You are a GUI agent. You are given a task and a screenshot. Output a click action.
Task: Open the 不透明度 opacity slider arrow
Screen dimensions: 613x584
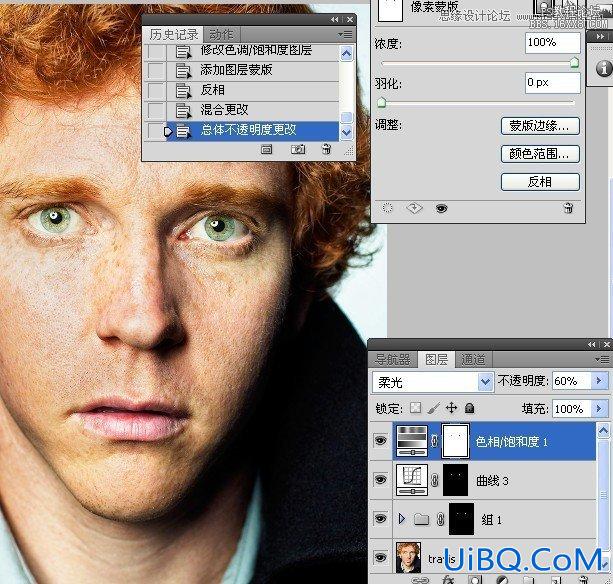pos(599,380)
